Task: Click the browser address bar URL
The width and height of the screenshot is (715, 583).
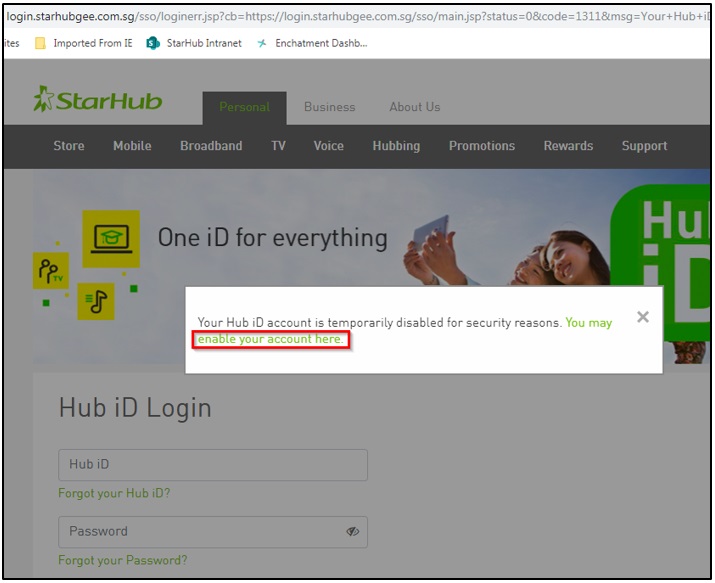Action: [358, 16]
